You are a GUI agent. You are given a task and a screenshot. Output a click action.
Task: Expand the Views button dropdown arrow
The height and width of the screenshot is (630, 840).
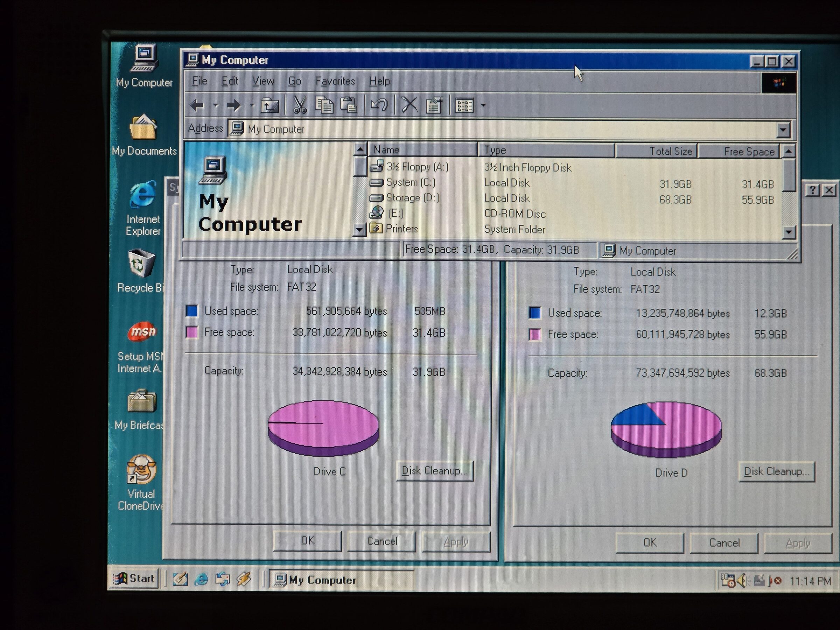[x=483, y=106]
